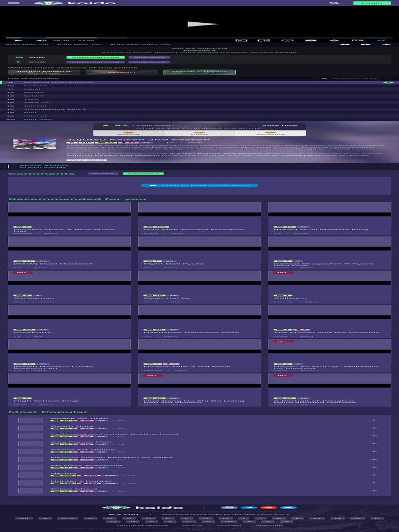This screenshot has width=399, height=532.
Task: Select episode 9 Shibuya jihen kaimon
Action: coord(199,83)
